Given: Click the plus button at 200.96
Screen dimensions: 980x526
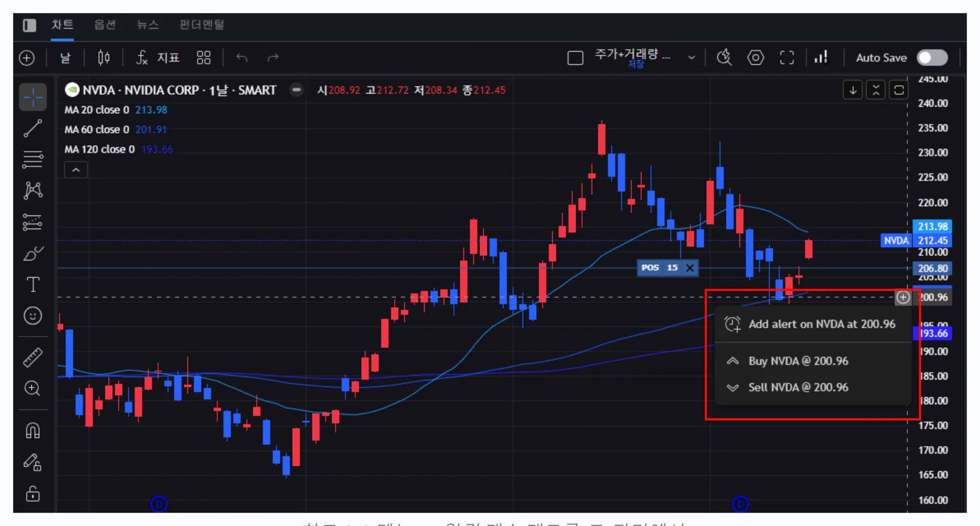Looking at the screenshot, I should 903,297.
